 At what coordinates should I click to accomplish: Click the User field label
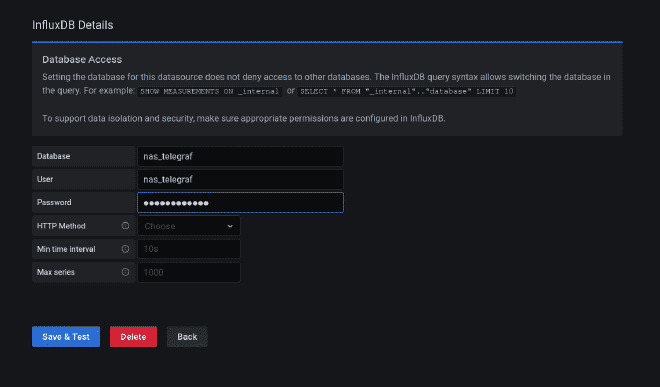coord(45,179)
